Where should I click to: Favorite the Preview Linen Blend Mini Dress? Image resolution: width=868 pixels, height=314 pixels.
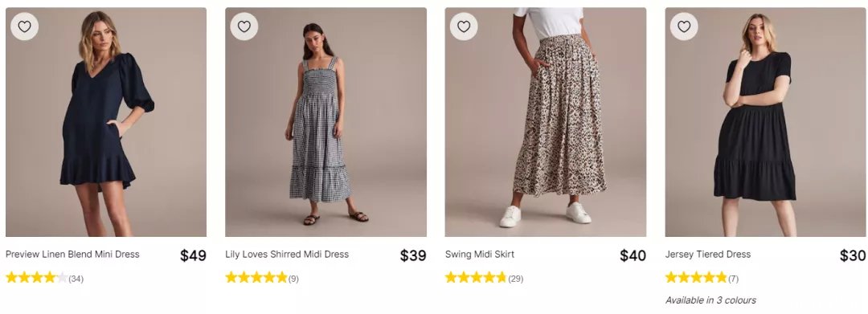pos(24,26)
